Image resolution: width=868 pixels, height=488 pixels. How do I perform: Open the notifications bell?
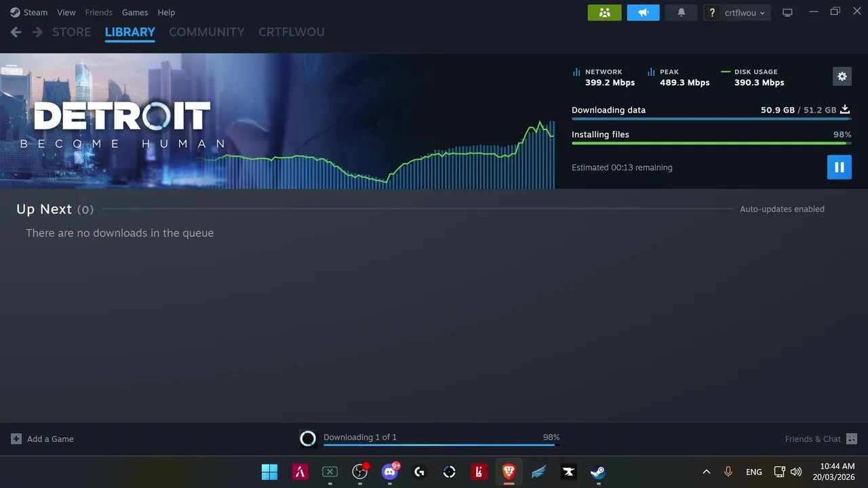point(682,12)
